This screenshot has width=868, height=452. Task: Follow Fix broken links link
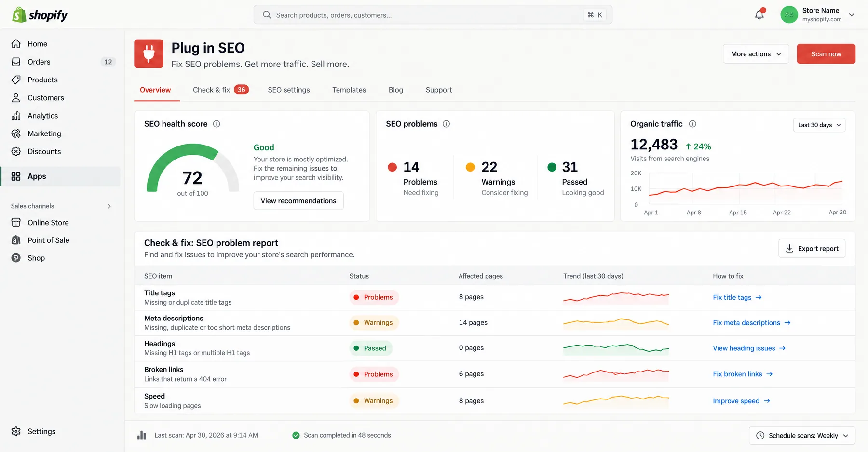pos(743,374)
